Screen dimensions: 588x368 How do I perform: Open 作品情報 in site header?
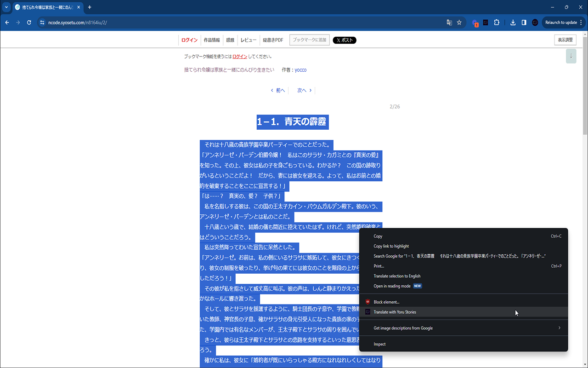coord(212,40)
